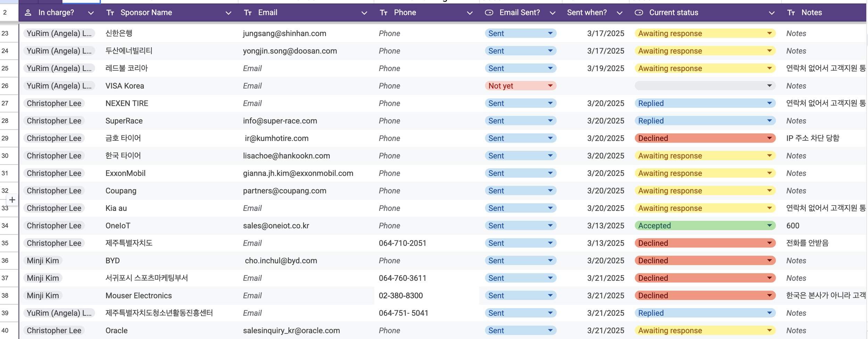This screenshot has height=339, width=868.
Task: Click YuRim (Angela) chip in 신한은행 row
Action: coord(59,33)
